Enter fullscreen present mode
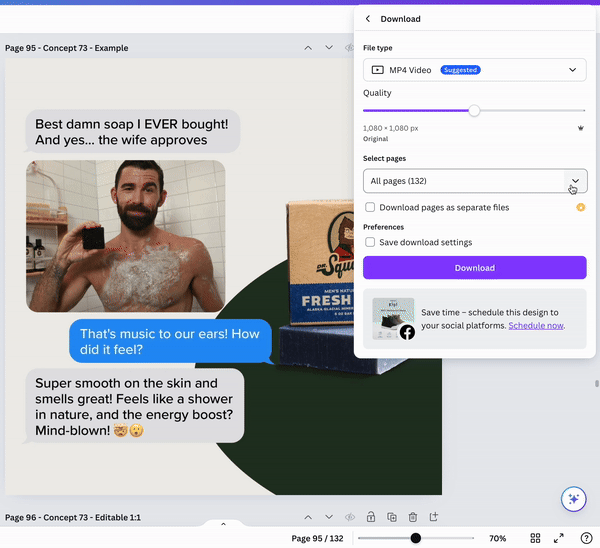Viewport: 600px width, 548px height. pos(559,538)
